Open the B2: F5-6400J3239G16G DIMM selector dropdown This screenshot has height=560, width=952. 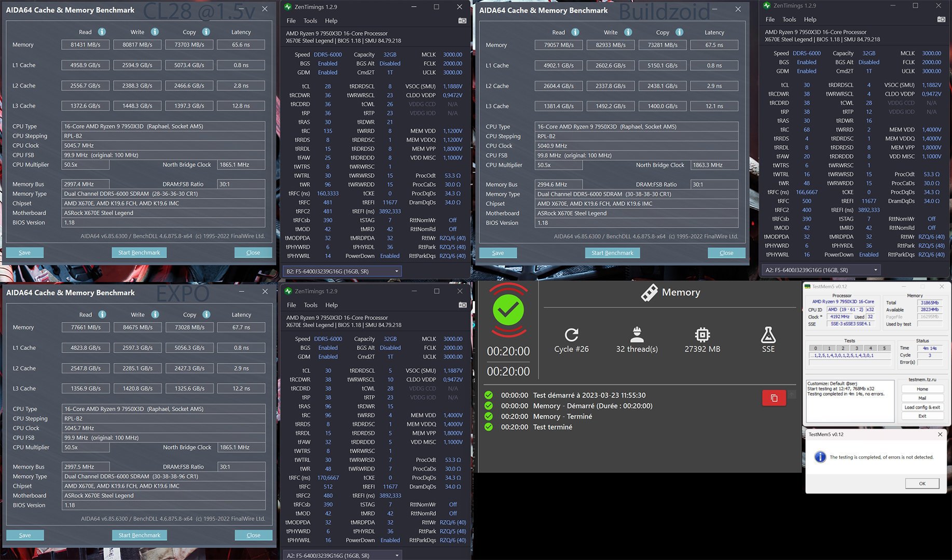343,271
